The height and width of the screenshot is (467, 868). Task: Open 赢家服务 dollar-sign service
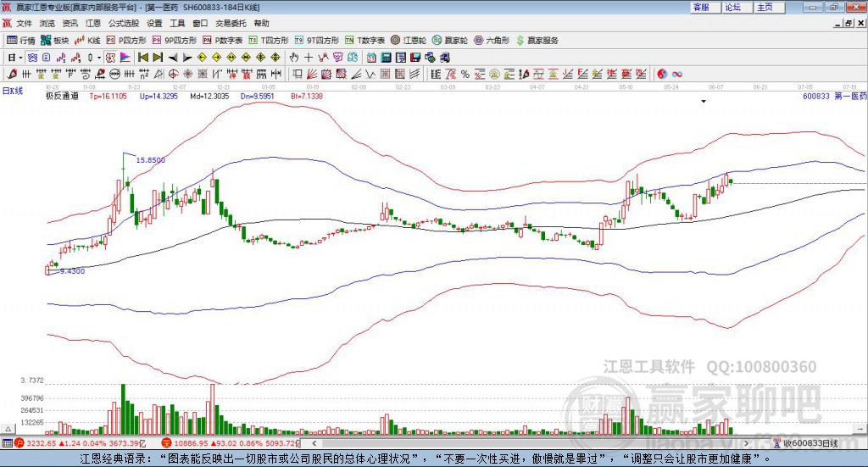[537, 41]
